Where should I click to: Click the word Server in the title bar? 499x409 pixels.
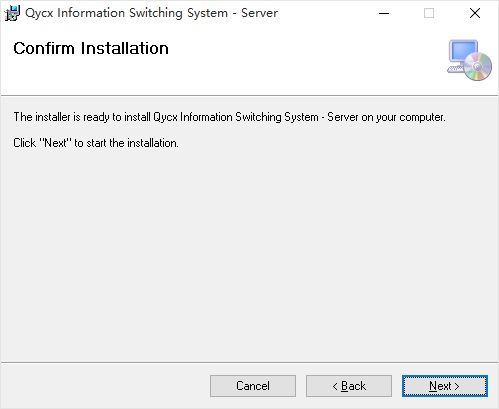(x=259, y=13)
